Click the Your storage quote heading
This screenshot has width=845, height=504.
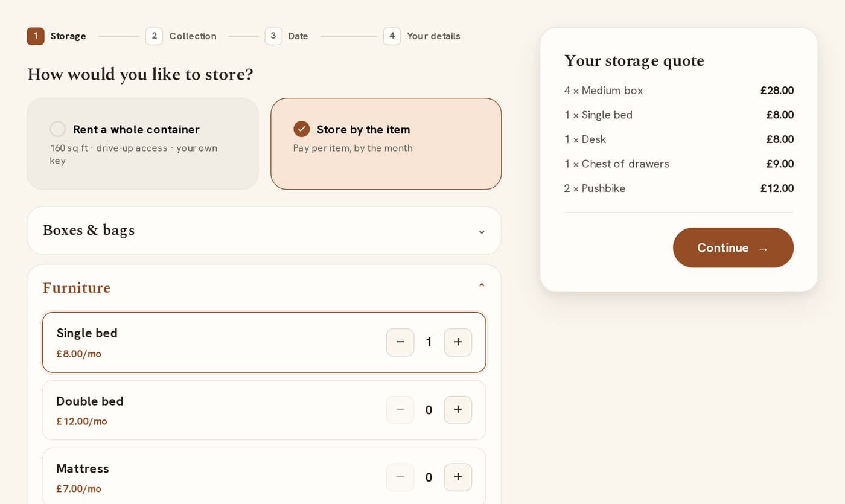click(x=634, y=61)
